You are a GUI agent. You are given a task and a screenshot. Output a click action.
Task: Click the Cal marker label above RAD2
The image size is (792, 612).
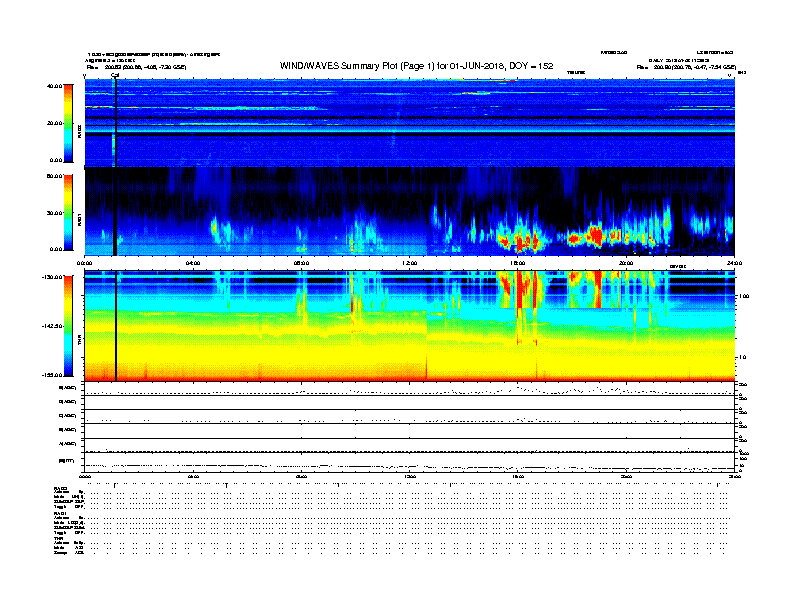coord(115,76)
